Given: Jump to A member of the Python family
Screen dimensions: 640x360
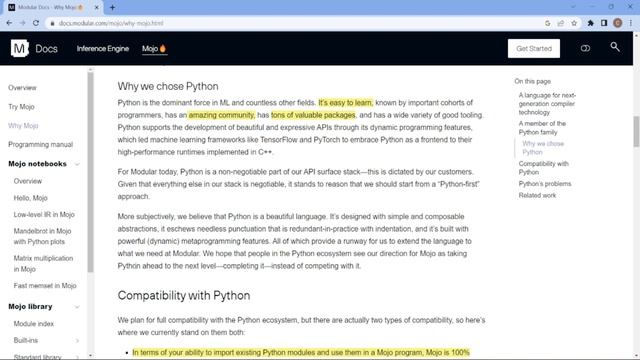Looking at the screenshot, I should coord(542,128).
